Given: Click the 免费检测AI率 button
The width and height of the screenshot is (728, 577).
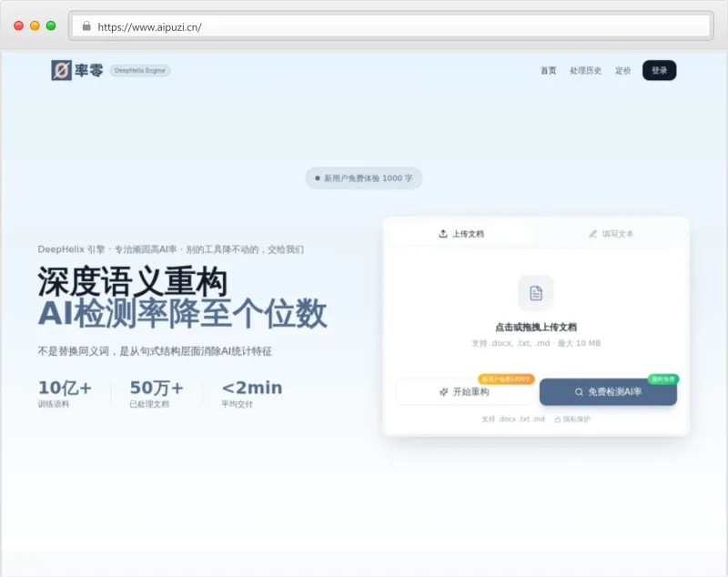Looking at the screenshot, I should click(608, 391).
